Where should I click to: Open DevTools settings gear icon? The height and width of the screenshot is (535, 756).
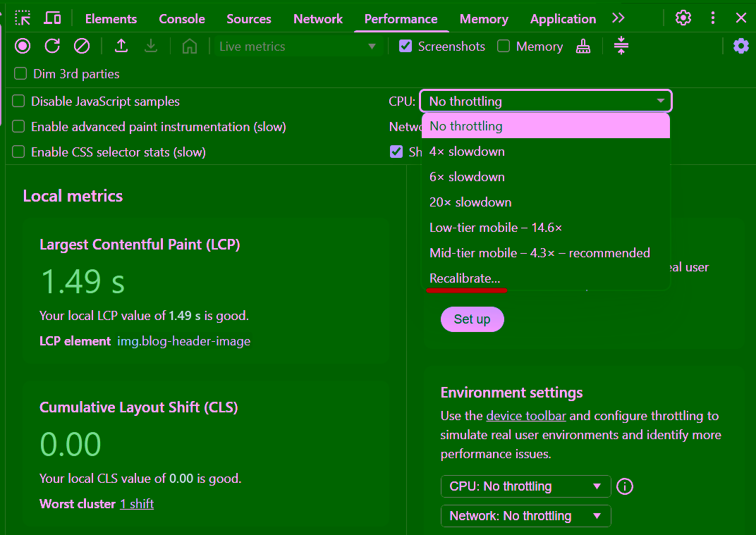click(683, 18)
